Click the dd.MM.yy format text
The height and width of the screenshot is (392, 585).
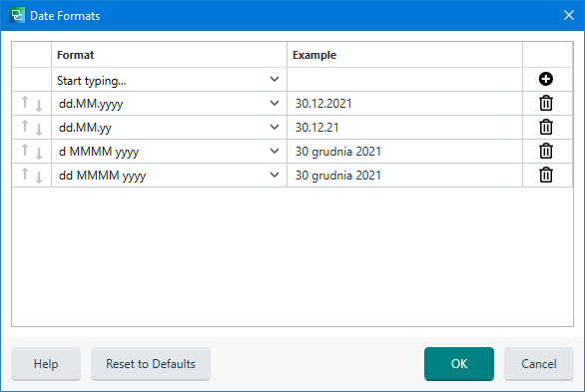(x=85, y=128)
